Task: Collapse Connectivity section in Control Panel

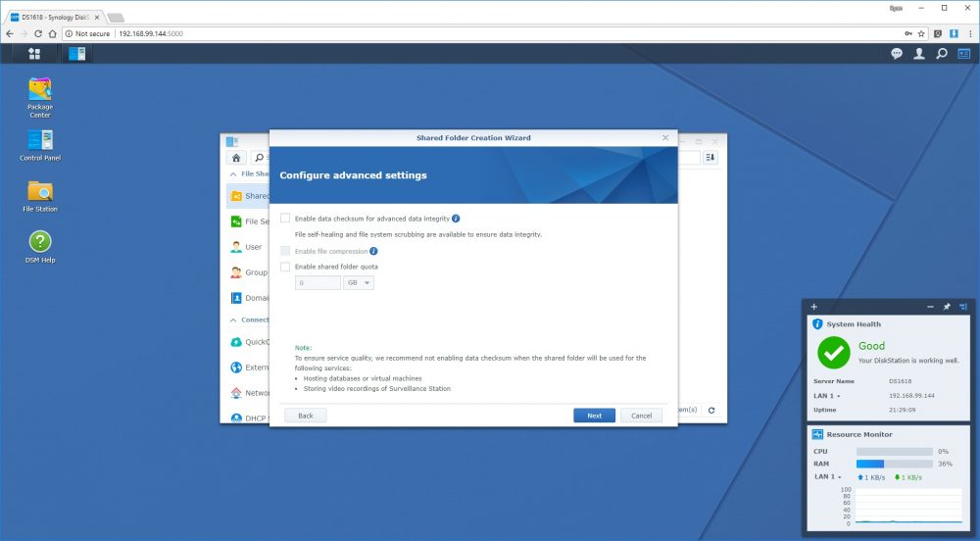Action: [x=233, y=320]
